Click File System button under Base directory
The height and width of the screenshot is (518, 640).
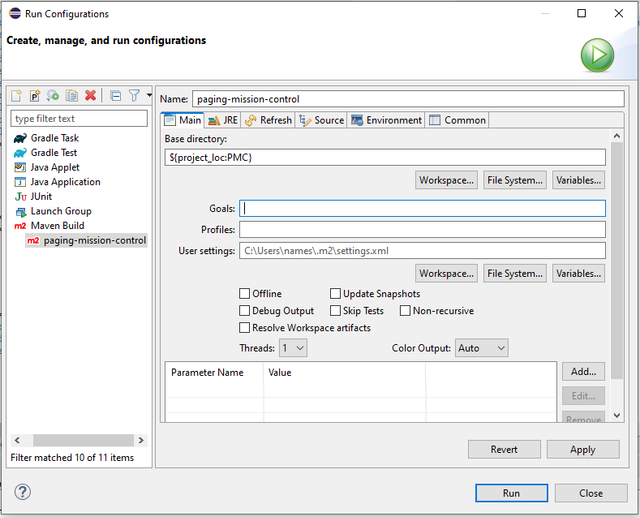[x=515, y=180]
